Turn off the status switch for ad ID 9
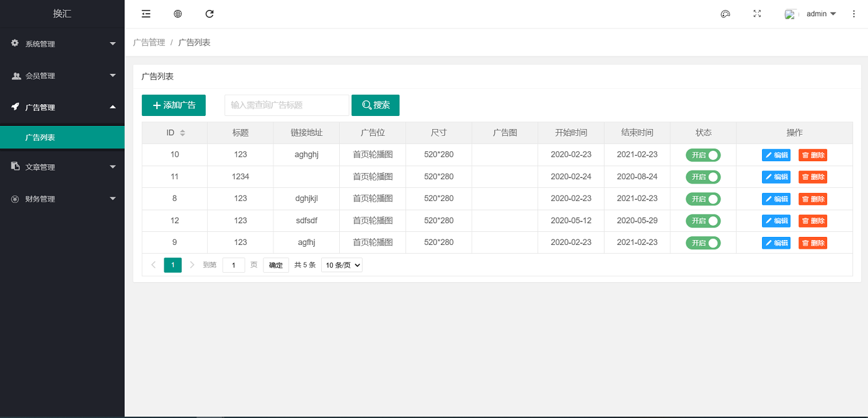The width and height of the screenshot is (868, 418). (x=703, y=243)
